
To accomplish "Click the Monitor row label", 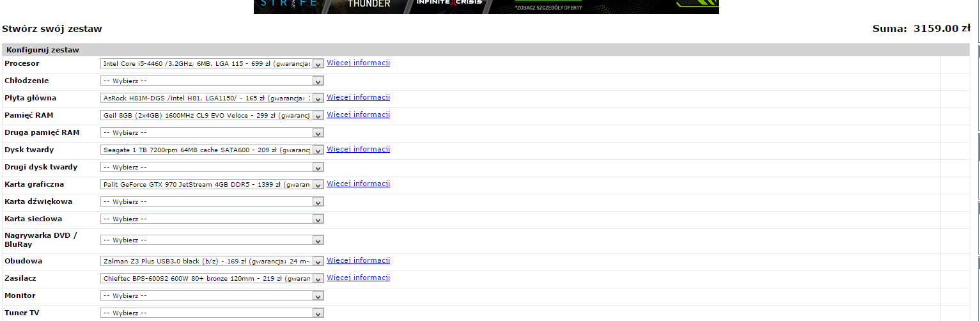I will click(20, 295).
